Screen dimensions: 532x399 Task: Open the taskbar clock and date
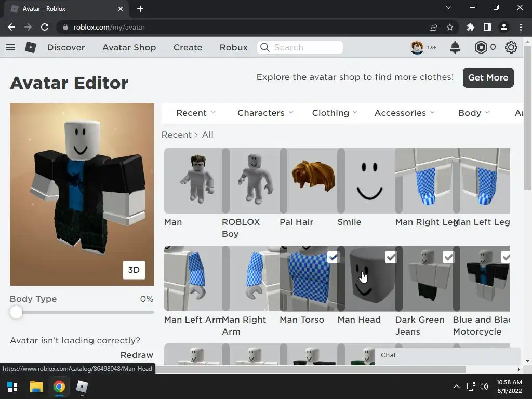click(x=509, y=387)
